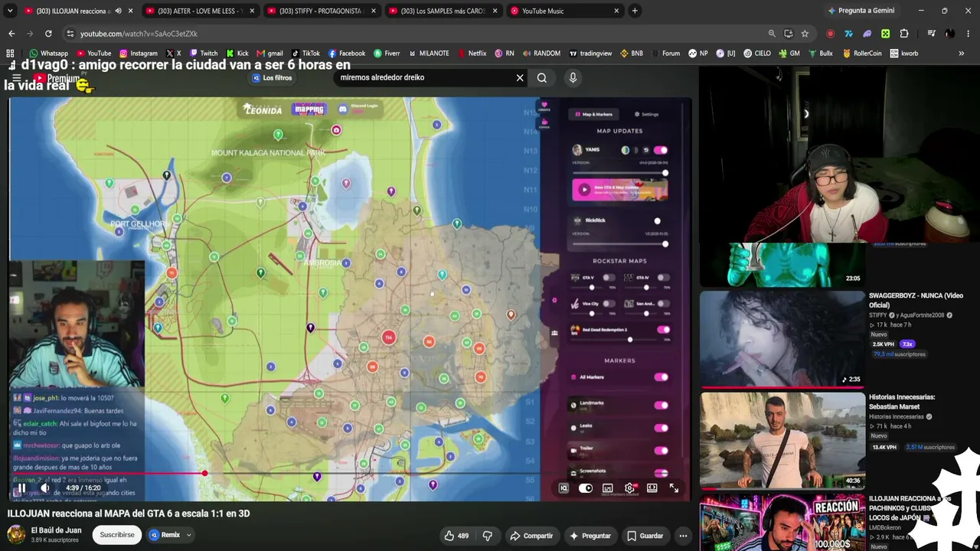This screenshot has height=551, width=980.
Task: Open the tab search dropdown
Action: click(x=10, y=11)
